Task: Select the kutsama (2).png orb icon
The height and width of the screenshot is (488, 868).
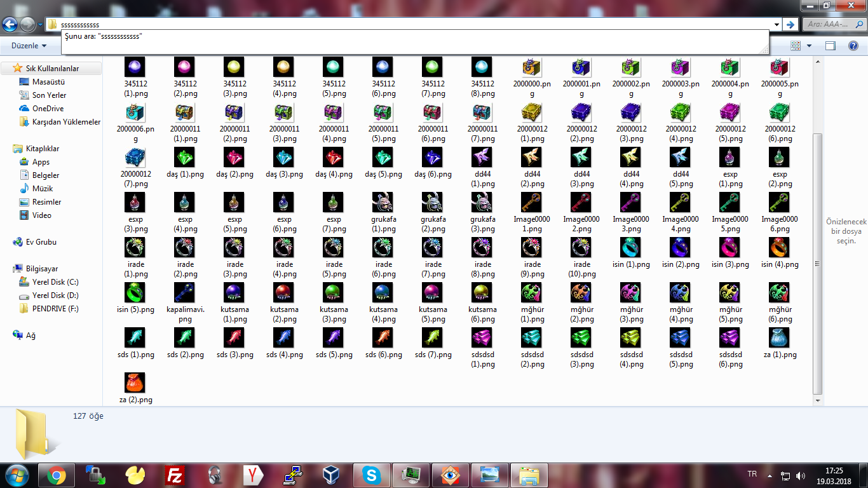Action: (x=284, y=292)
